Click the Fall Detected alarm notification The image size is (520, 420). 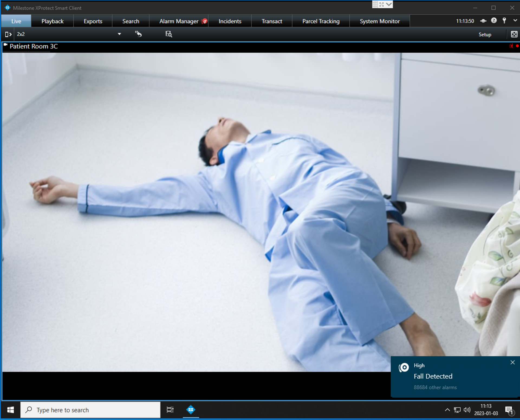click(x=433, y=376)
